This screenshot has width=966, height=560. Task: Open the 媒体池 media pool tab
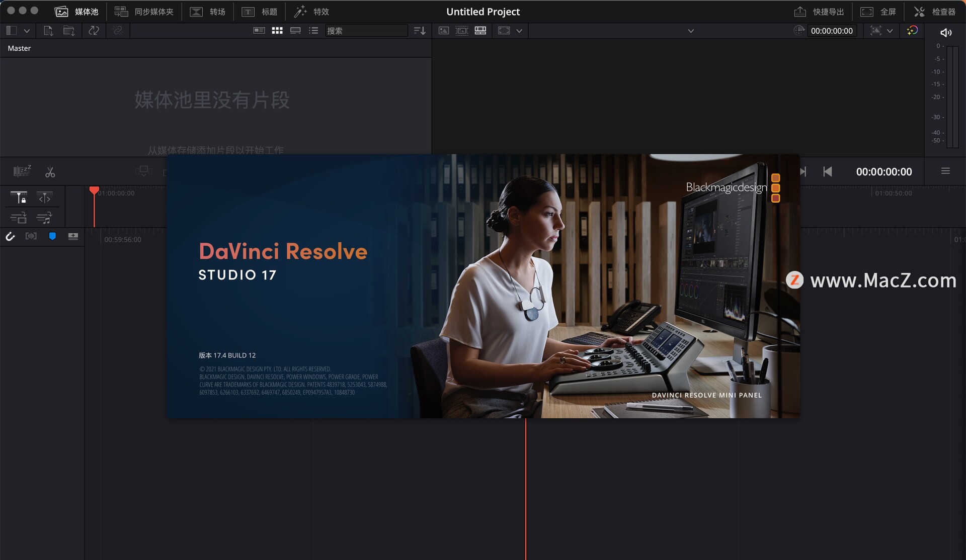[x=76, y=12]
